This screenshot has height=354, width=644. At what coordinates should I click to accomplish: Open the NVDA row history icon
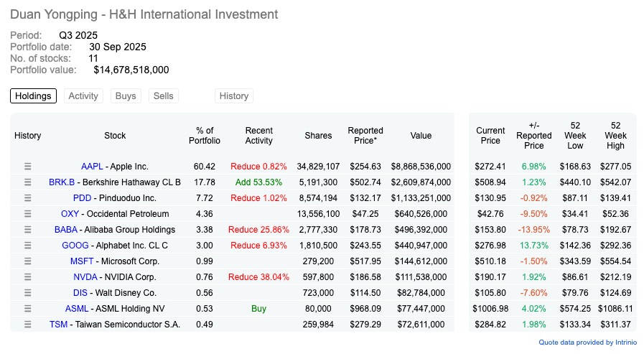(28, 277)
